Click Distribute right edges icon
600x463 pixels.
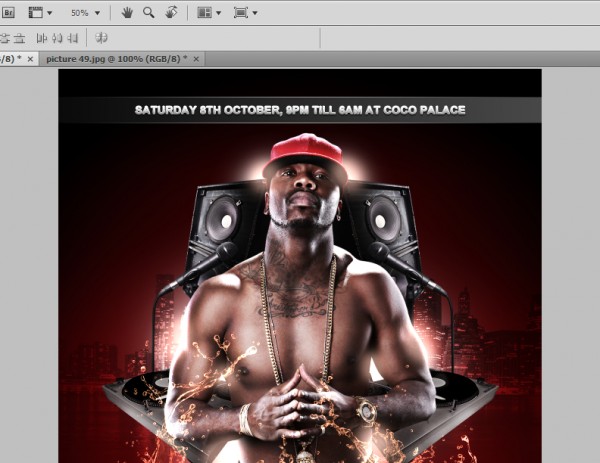[73, 38]
